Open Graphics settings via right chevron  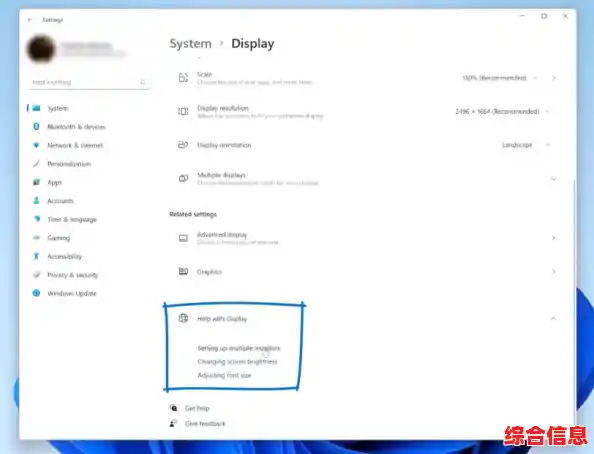[554, 271]
